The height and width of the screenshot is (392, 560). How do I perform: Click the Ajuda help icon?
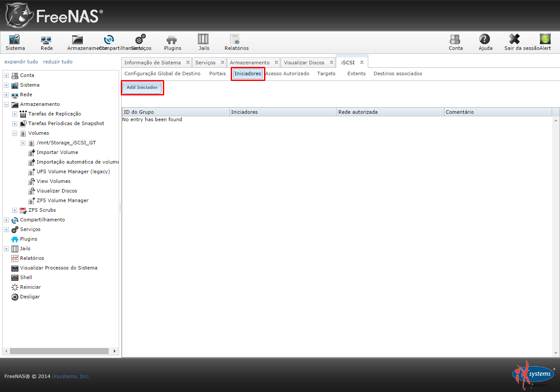(x=485, y=40)
